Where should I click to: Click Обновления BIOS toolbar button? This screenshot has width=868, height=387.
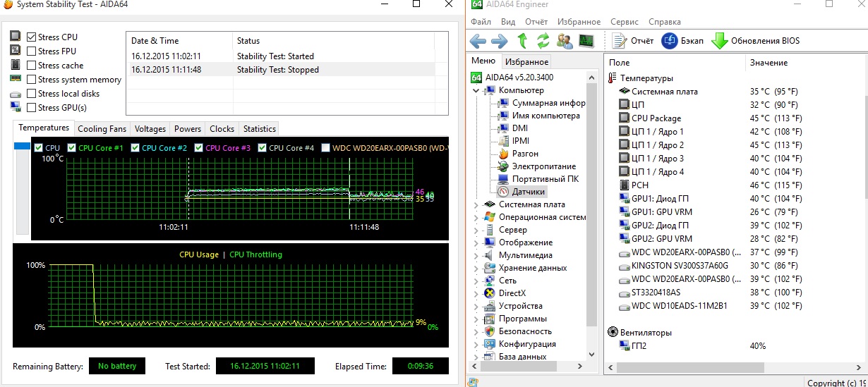tap(756, 41)
